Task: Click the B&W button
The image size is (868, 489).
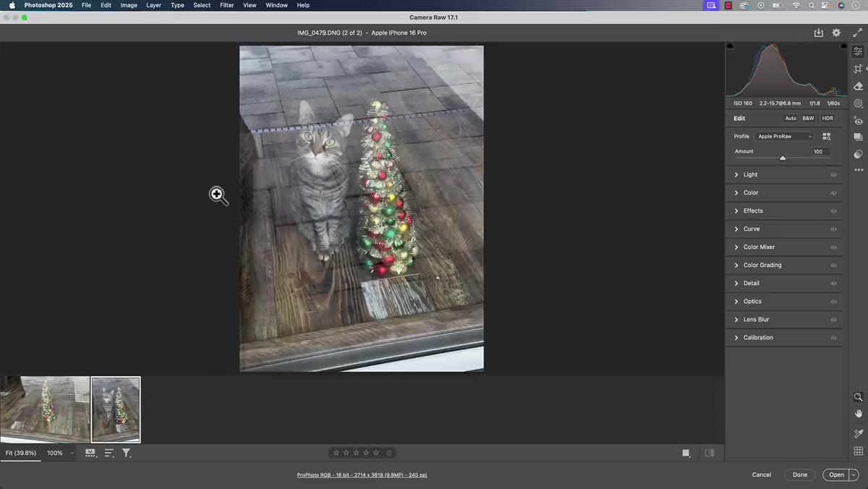Action: click(x=808, y=118)
